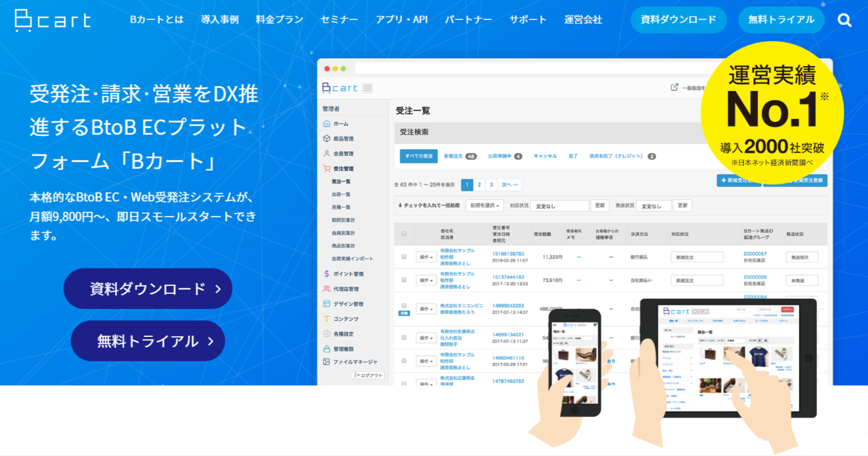Click the Bcart logo at top left
Viewport: 868px width, 456px height.
point(53,20)
